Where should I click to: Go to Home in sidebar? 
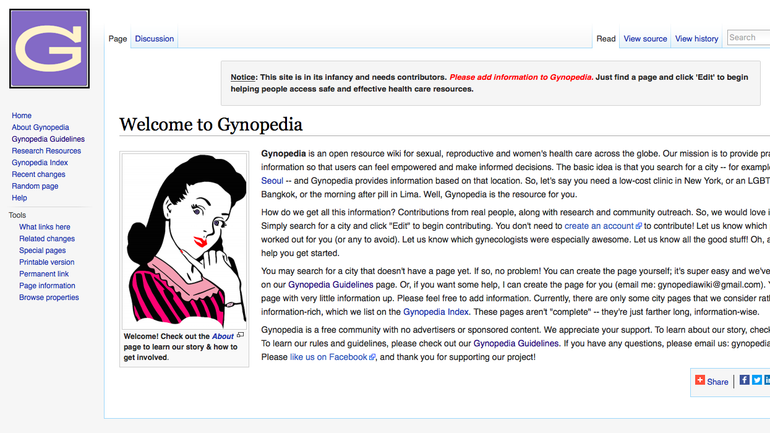tap(22, 115)
